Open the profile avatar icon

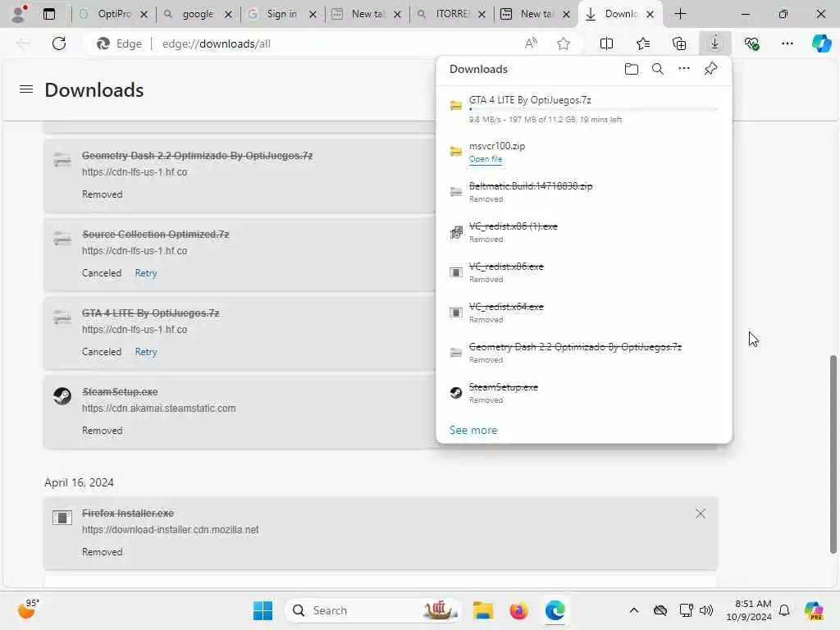coord(19,14)
